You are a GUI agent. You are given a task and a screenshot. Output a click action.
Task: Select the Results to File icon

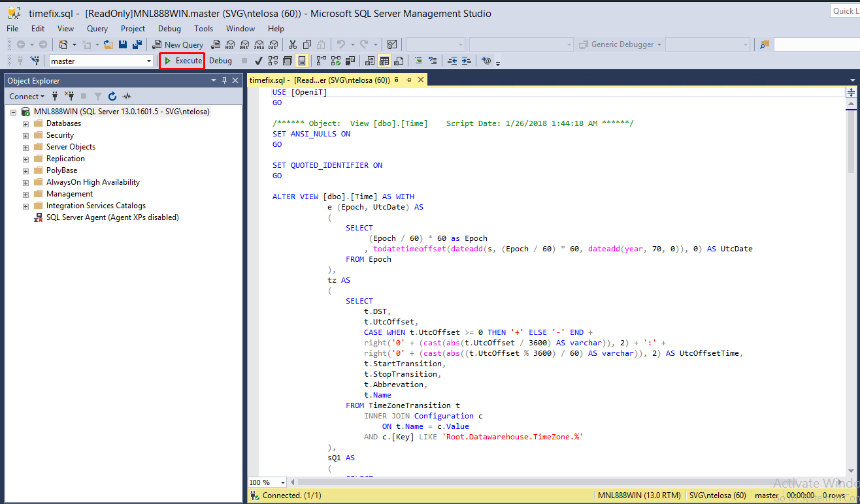(x=399, y=61)
